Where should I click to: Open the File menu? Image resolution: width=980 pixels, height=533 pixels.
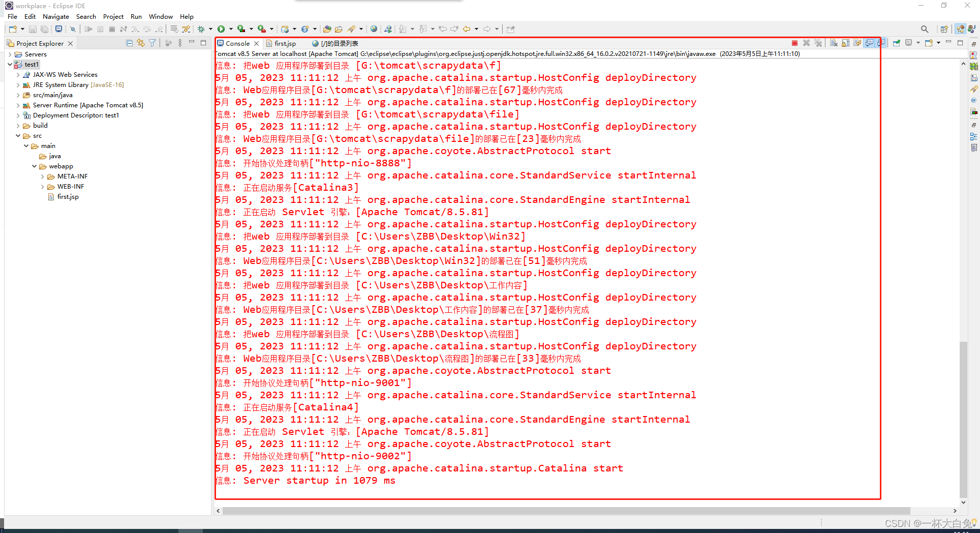click(13, 16)
